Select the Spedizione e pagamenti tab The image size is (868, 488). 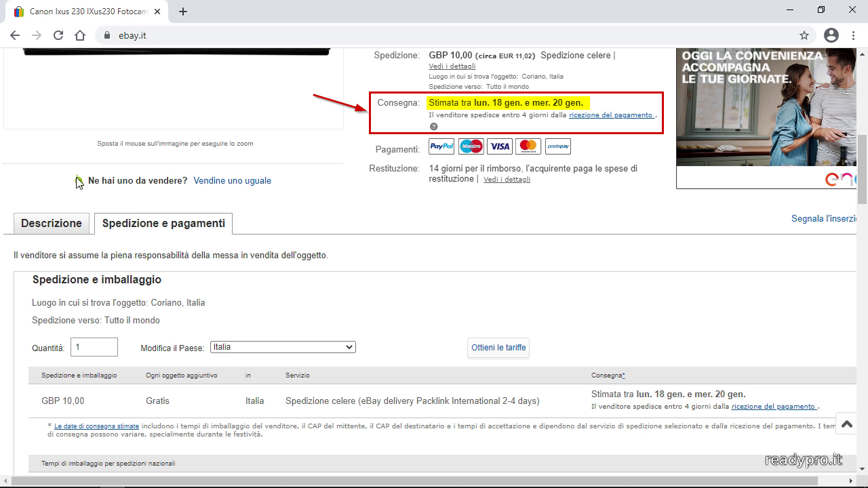tap(163, 223)
